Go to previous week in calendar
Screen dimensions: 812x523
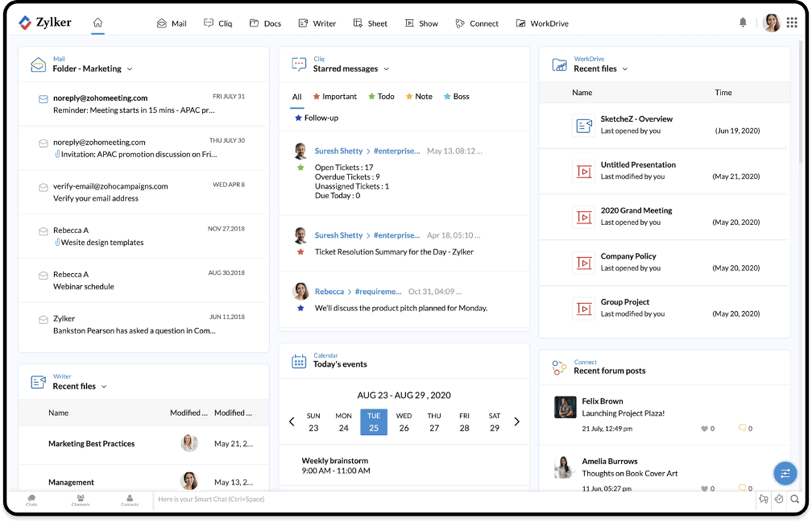[292, 421]
